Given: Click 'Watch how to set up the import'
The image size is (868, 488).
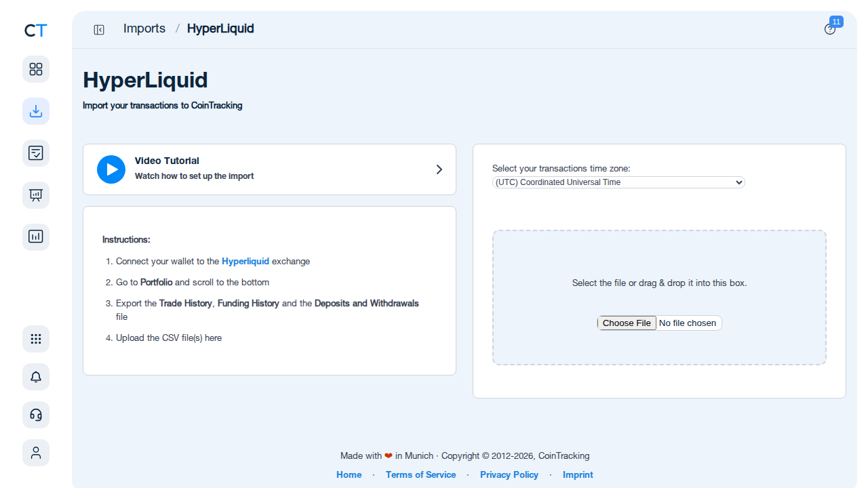Looking at the screenshot, I should pos(194,176).
